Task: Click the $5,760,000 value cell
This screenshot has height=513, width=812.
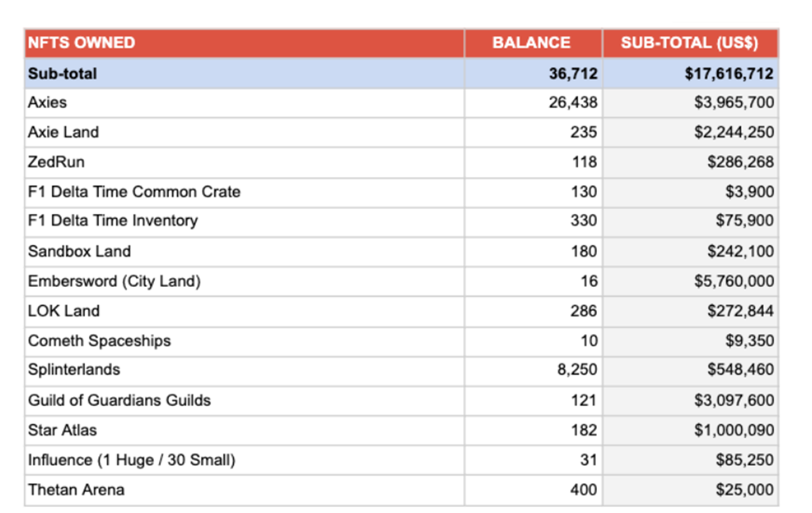Action: point(690,281)
